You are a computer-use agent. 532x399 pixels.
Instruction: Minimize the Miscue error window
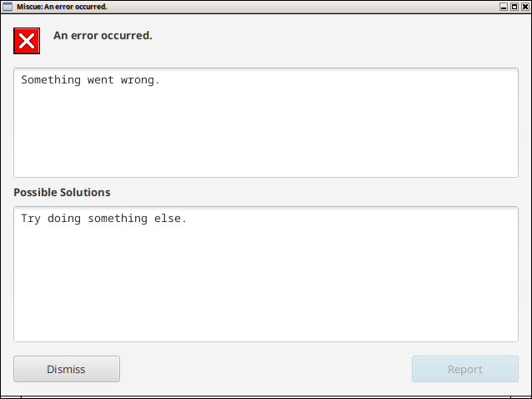pyautogui.click(x=504, y=7)
